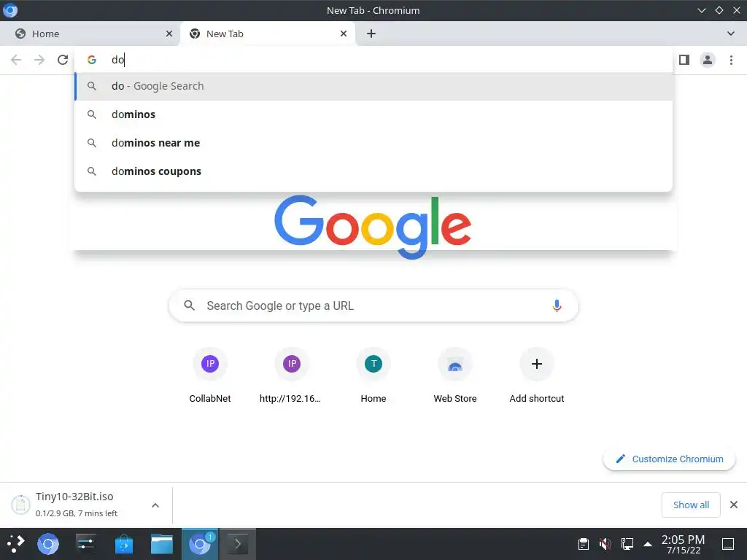
Task: Pick the 'dominos' suggestion
Action: pyautogui.click(x=373, y=114)
